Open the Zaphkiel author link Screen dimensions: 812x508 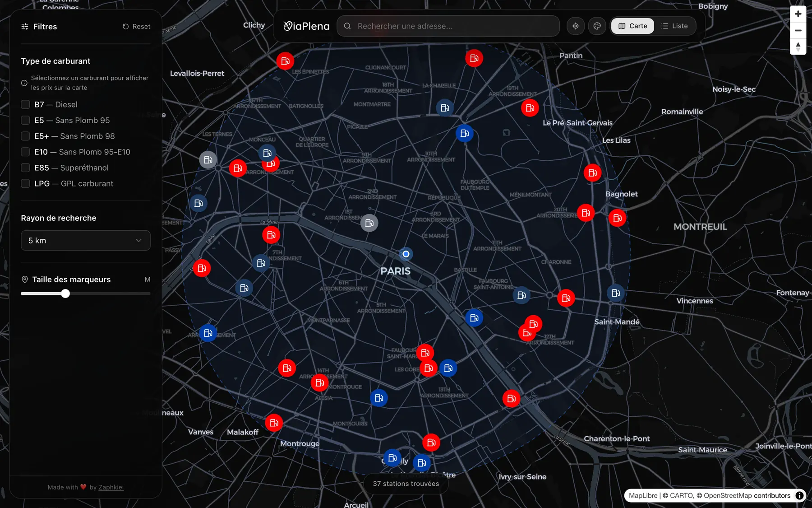(x=111, y=487)
